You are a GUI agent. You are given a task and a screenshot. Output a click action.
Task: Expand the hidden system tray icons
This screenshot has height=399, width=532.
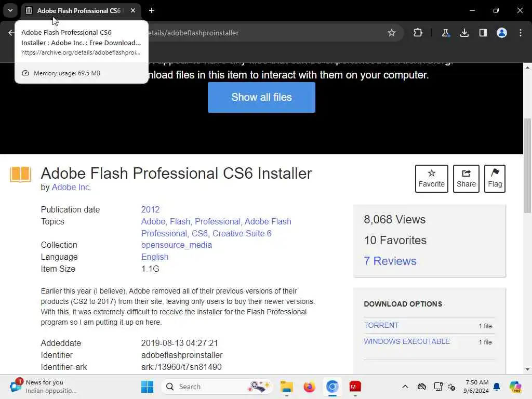(x=405, y=387)
